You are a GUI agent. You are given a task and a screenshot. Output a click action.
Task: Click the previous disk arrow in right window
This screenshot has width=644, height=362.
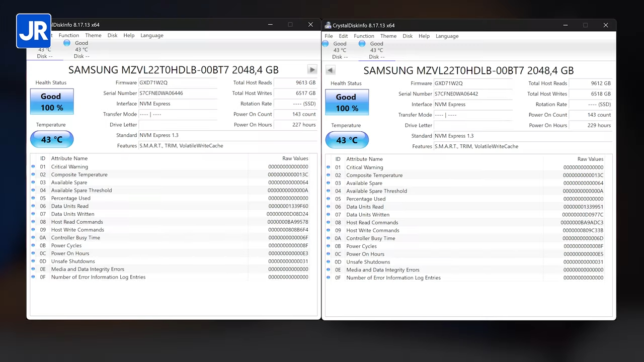pos(330,70)
